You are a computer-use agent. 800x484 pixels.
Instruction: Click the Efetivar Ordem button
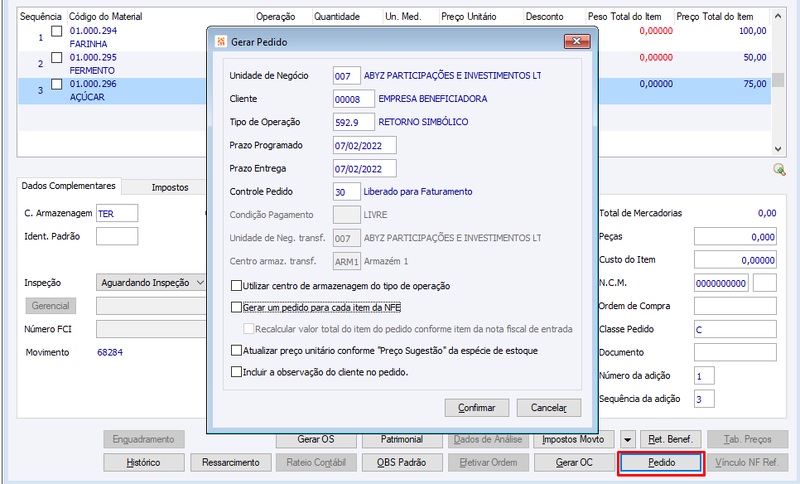point(488,463)
